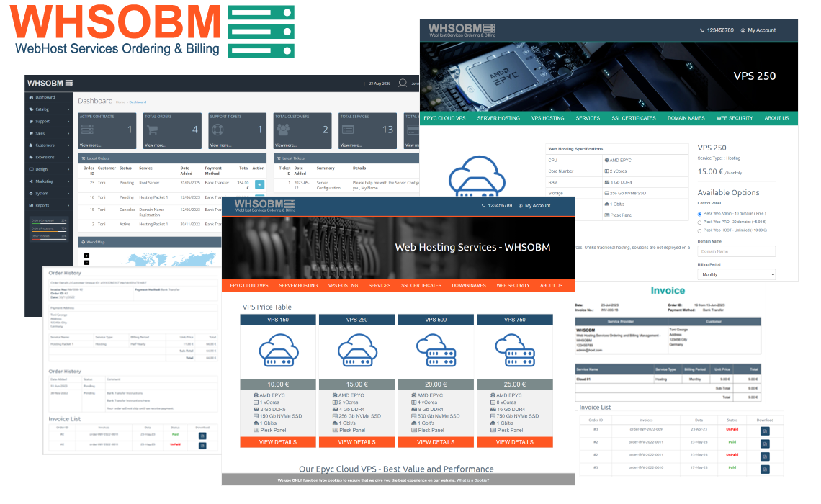
Task: Click the Total Customers people icon
Action: coord(282,130)
